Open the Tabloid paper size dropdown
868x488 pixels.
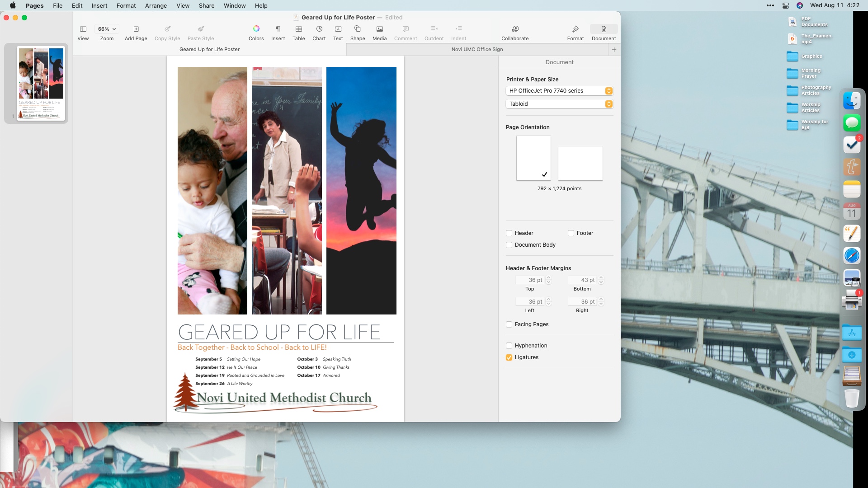[x=609, y=103]
